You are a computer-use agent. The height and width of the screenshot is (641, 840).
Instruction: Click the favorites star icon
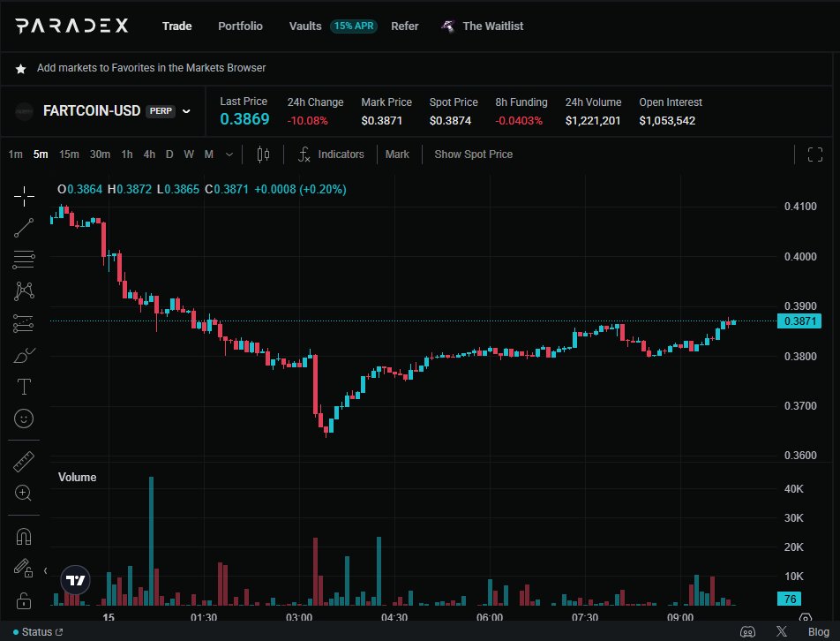[21, 69]
